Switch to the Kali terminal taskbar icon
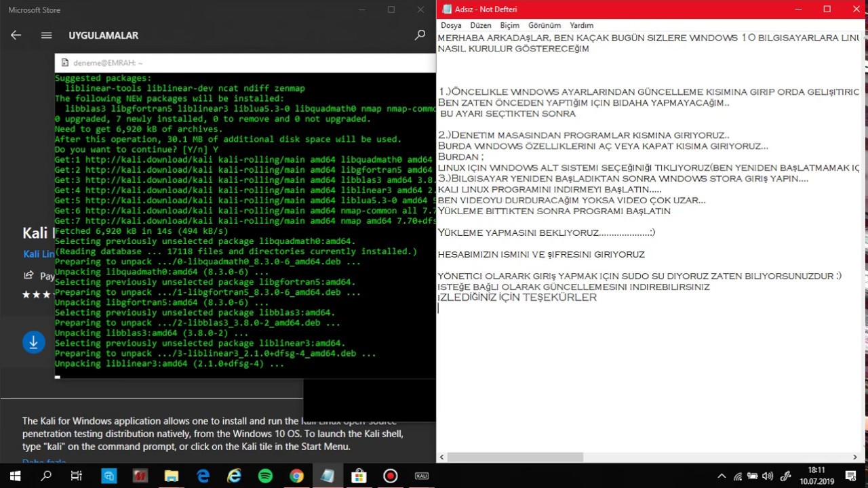Image resolution: width=868 pixels, height=488 pixels. (421, 476)
